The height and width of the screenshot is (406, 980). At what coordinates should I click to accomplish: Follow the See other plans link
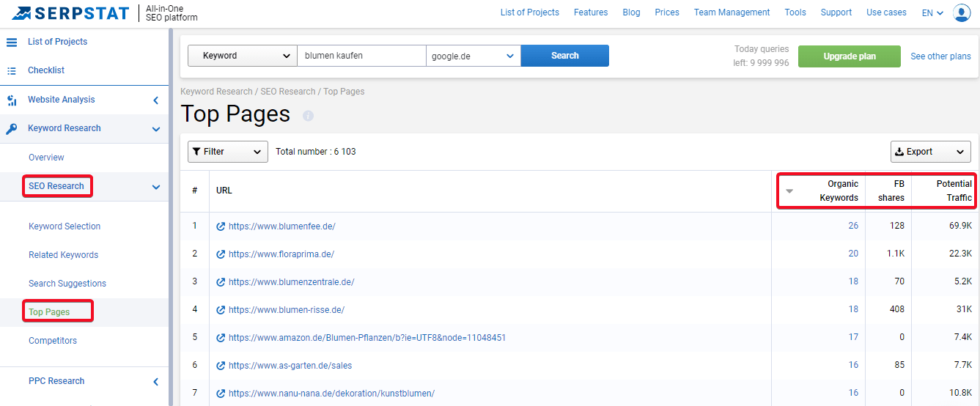[940, 56]
